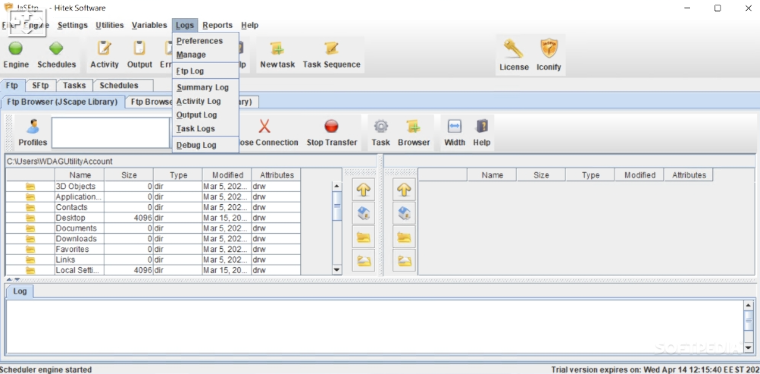Click the remote pane open-folder icon at bottom
Viewport: 760px width, 374px height.
tap(404, 261)
